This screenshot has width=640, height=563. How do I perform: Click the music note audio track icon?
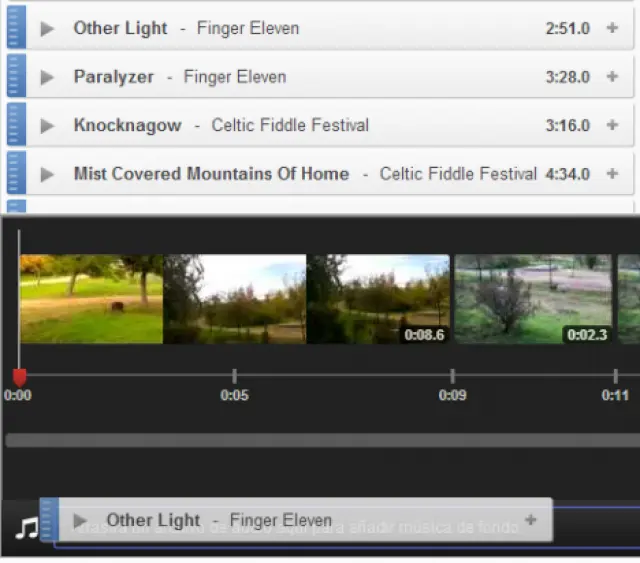click(x=26, y=527)
